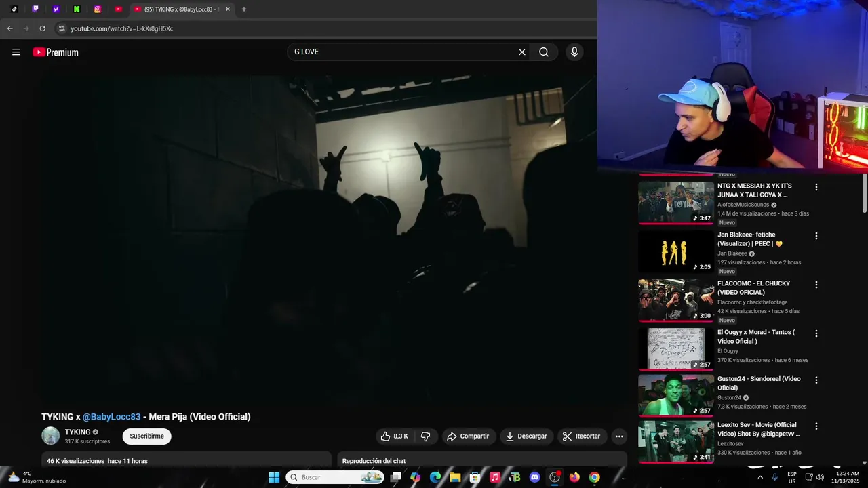868x488 pixels.
Task: Reload the YouTube page
Action: pos(42,28)
